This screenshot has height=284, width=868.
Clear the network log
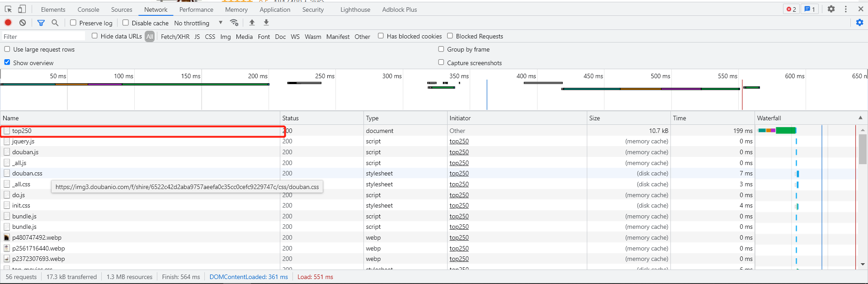[x=23, y=23]
